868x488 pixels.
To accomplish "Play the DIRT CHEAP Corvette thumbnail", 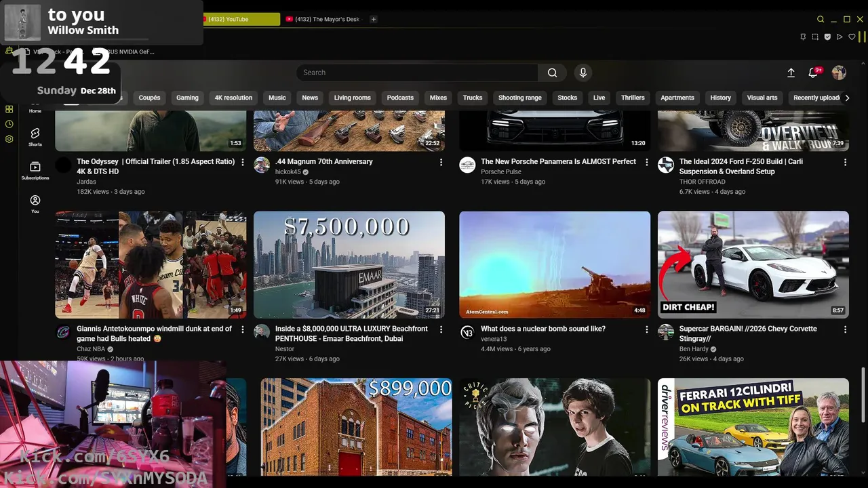I will [x=753, y=264].
